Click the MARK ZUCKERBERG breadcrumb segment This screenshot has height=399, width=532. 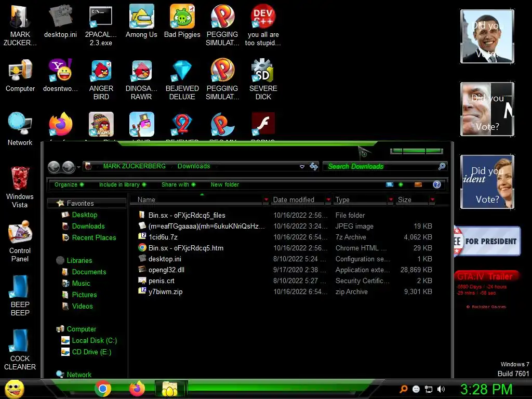tap(135, 166)
